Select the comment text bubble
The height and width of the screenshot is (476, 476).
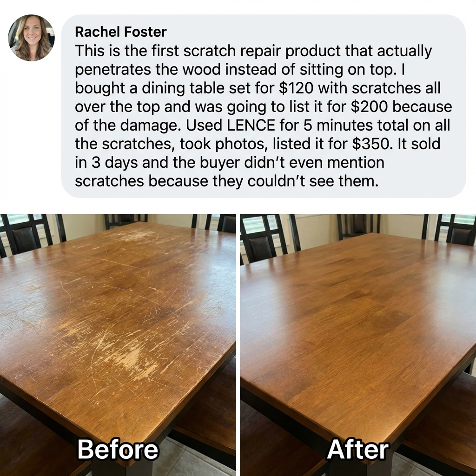pos(264,106)
